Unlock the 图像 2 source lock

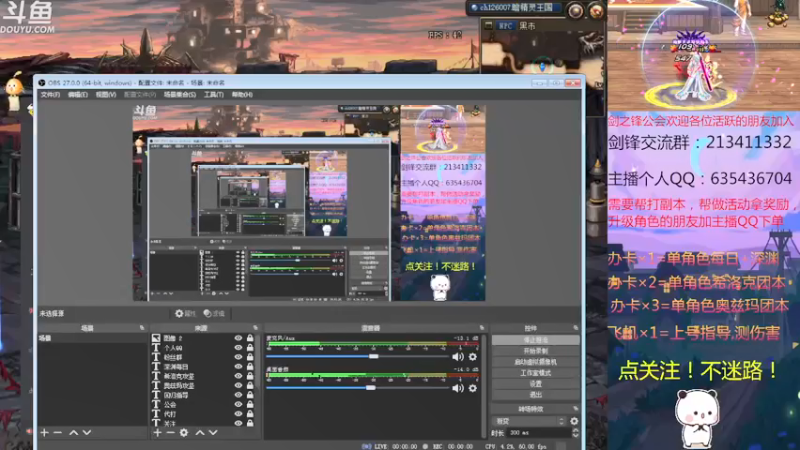point(250,338)
